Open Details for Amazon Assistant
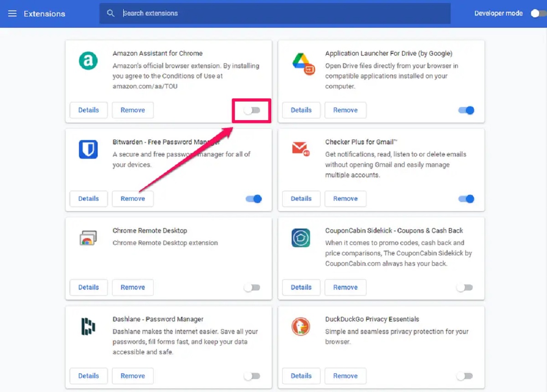The height and width of the screenshot is (392, 547). pyautogui.click(x=88, y=110)
